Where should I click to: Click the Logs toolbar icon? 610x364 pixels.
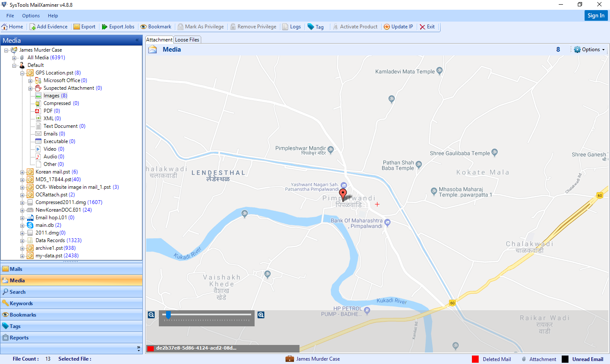(286, 27)
